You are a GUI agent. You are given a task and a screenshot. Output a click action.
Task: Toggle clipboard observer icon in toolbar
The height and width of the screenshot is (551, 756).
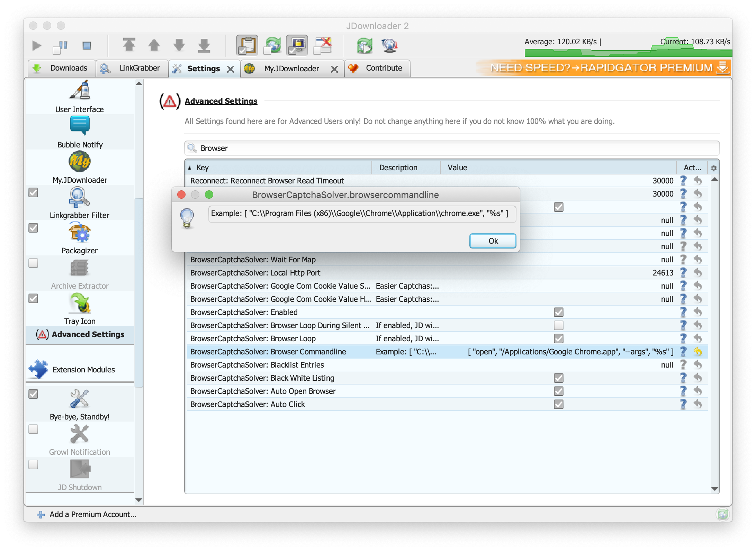[247, 45]
